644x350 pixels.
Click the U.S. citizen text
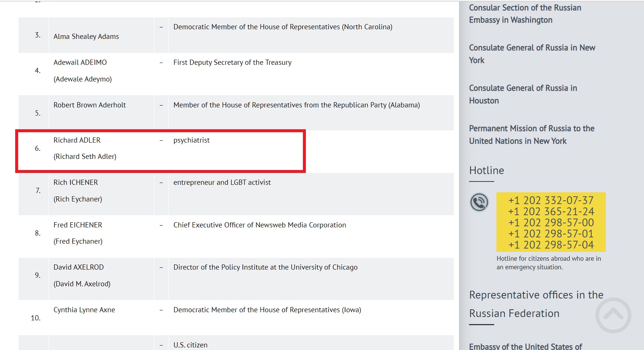point(191,345)
